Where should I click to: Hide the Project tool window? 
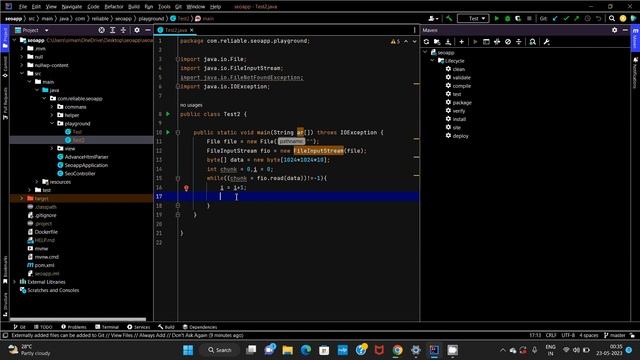click(x=147, y=30)
